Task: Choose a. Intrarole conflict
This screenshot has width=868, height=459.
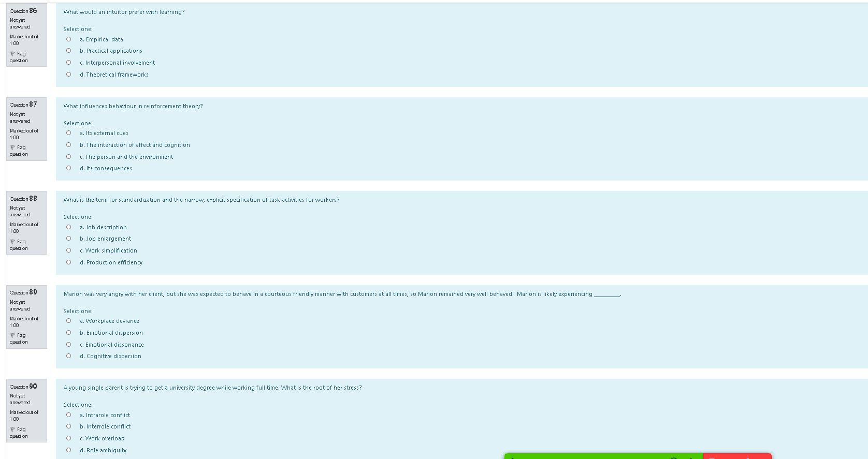Action: (x=68, y=415)
